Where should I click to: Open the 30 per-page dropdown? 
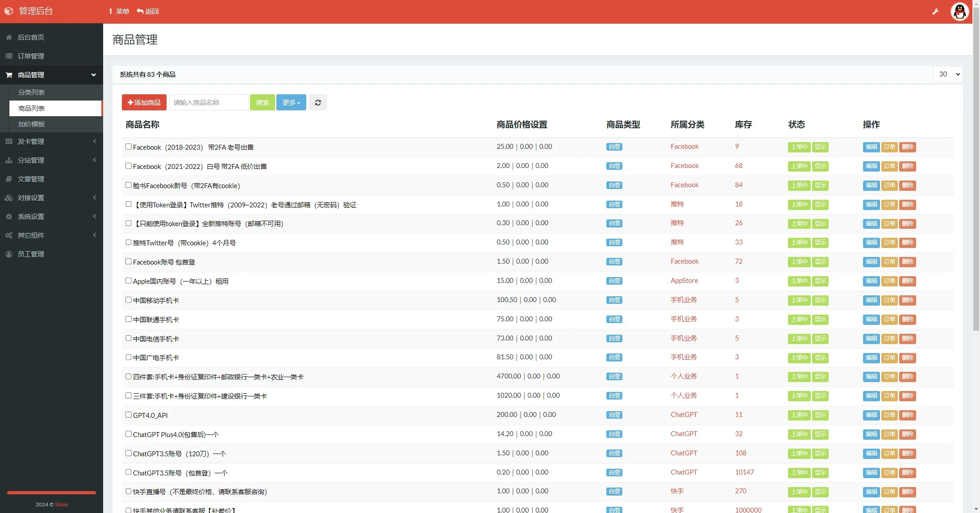(947, 74)
